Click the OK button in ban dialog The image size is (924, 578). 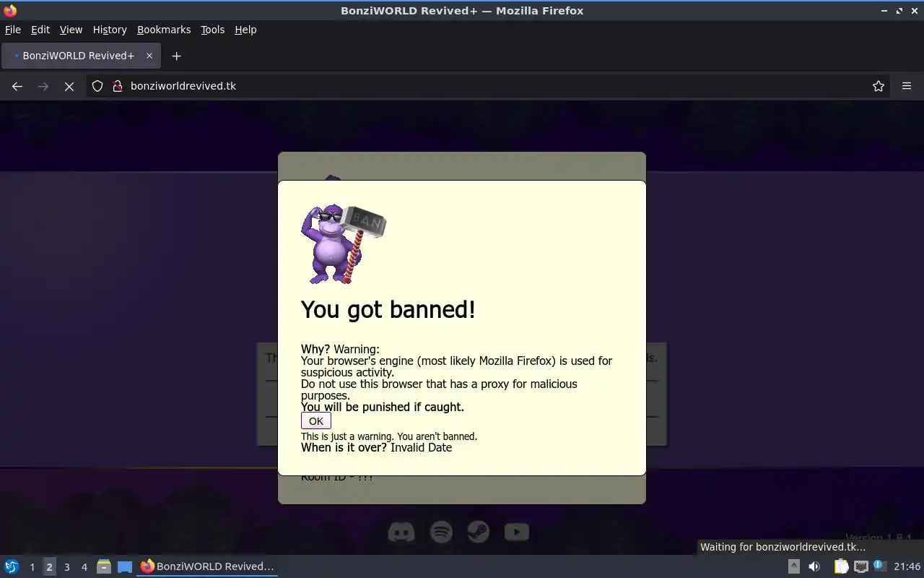pyautogui.click(x=315, y=420)
